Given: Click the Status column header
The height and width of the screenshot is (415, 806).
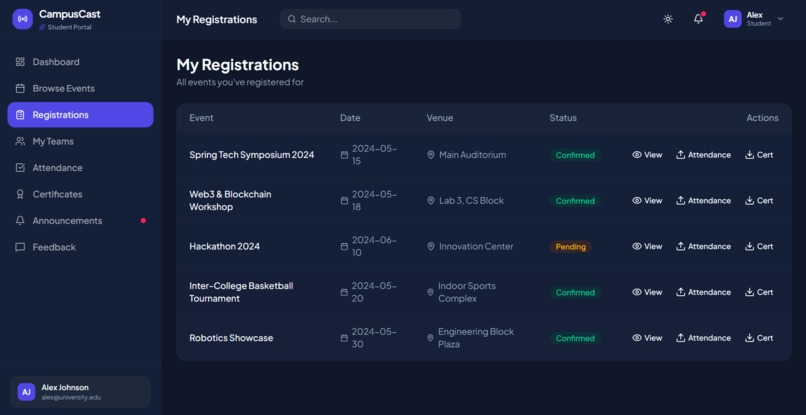Looking at the screenshot, I should click(563, 118).
